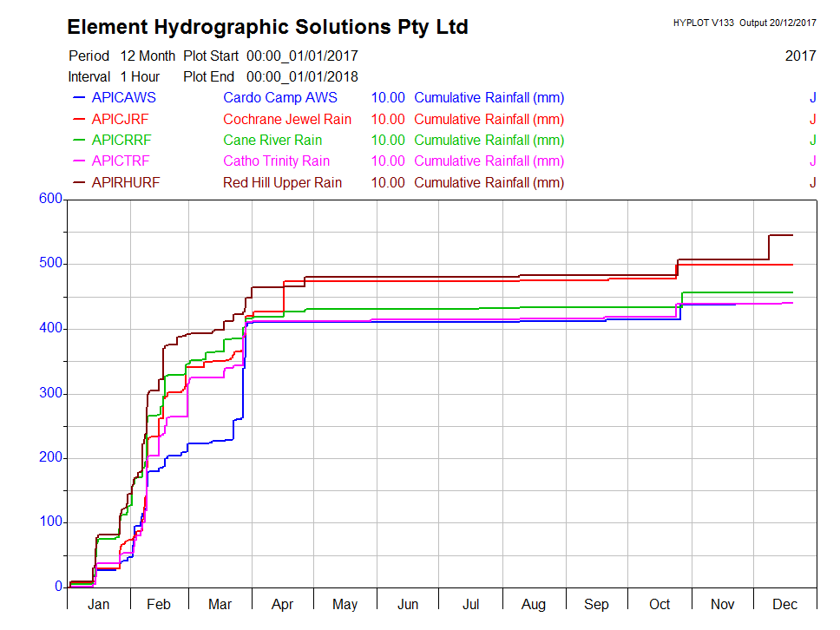Select the Cardo Camp AWS station name
This screenshot has height=630, width=840.
coord(279,98)
